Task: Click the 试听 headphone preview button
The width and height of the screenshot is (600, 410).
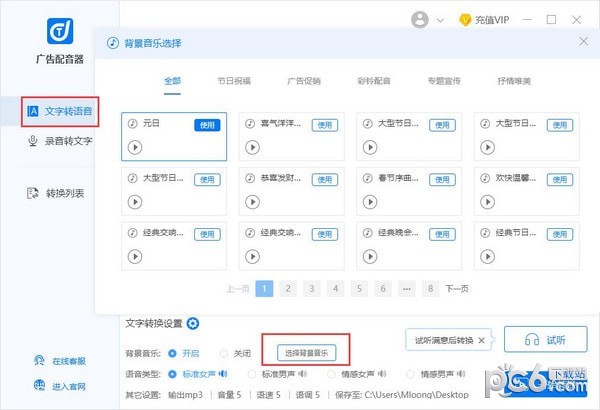Action: (545, 339)
